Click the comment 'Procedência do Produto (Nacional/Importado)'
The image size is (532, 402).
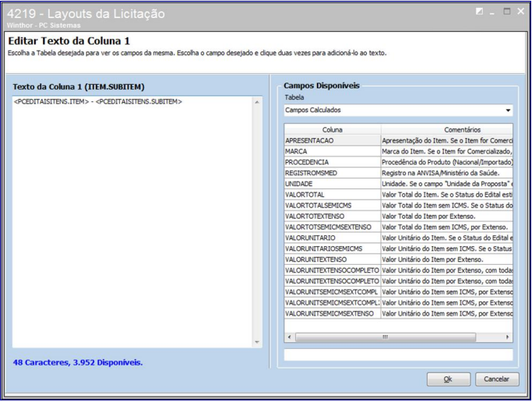(x=447, y=162)
